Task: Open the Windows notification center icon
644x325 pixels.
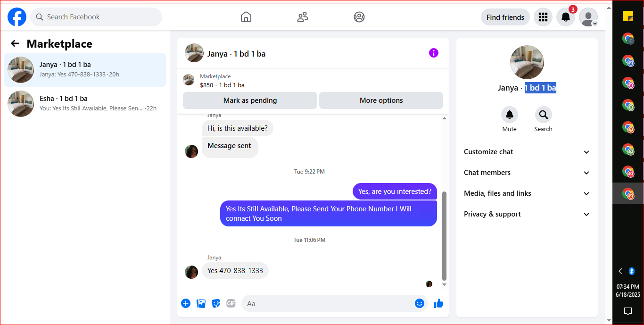Action: [627, 311]
